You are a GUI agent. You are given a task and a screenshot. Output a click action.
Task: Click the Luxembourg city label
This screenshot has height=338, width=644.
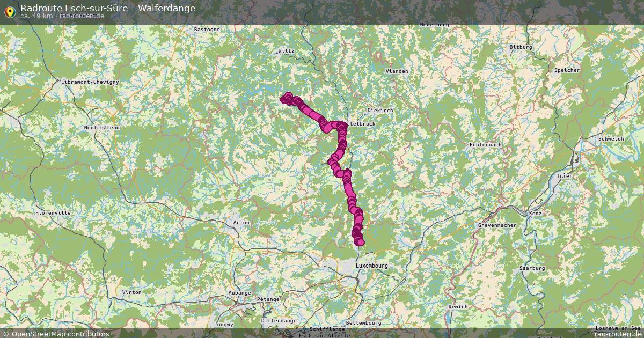click(x=371, y=266)
